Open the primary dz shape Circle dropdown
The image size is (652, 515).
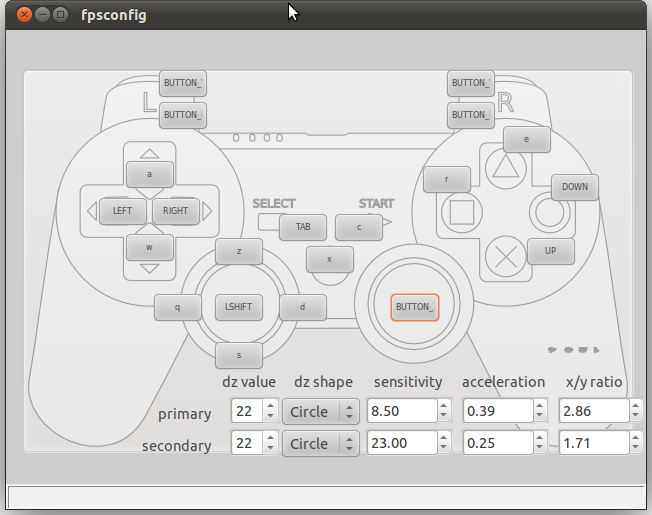point(321,412)
